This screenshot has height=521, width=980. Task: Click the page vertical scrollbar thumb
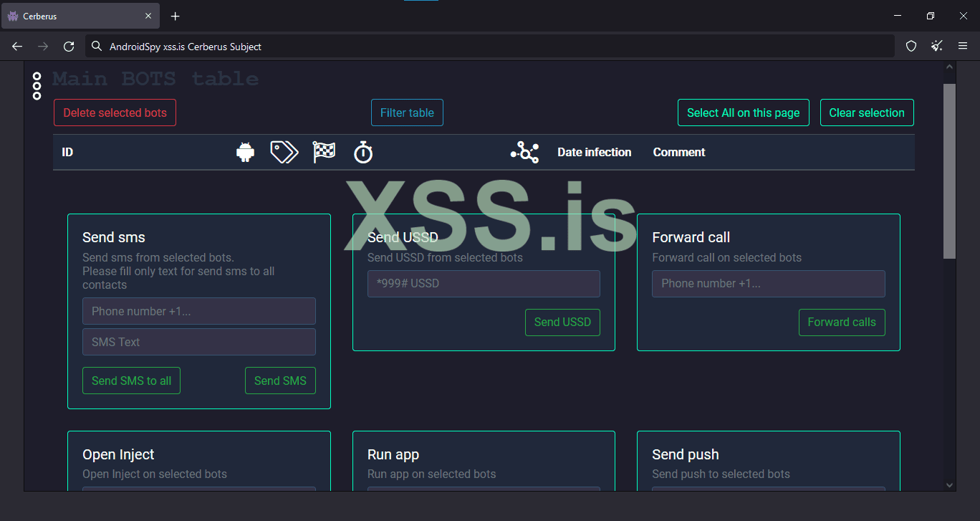[950, 171]
